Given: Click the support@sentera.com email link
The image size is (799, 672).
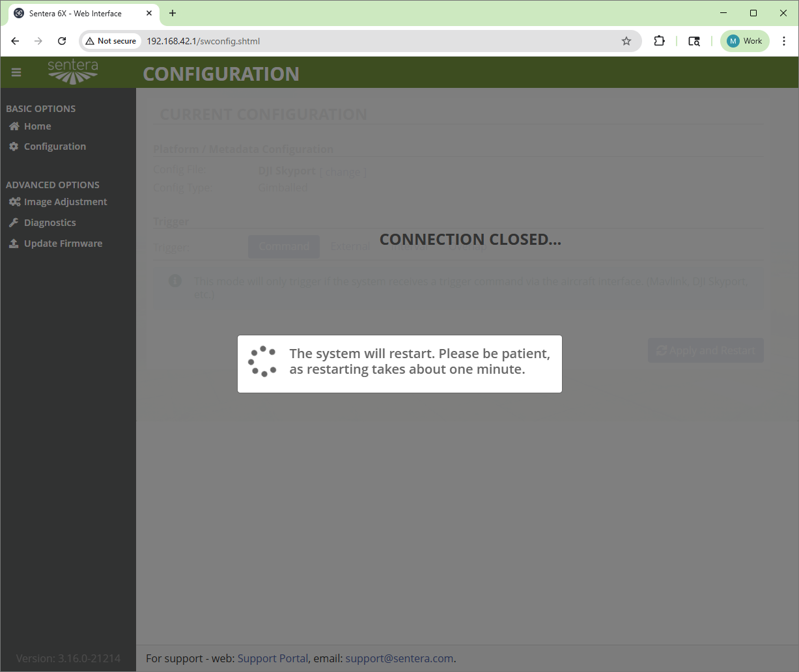Looking at the screenshot, I should pyautogui.click(x=399, y=658).
